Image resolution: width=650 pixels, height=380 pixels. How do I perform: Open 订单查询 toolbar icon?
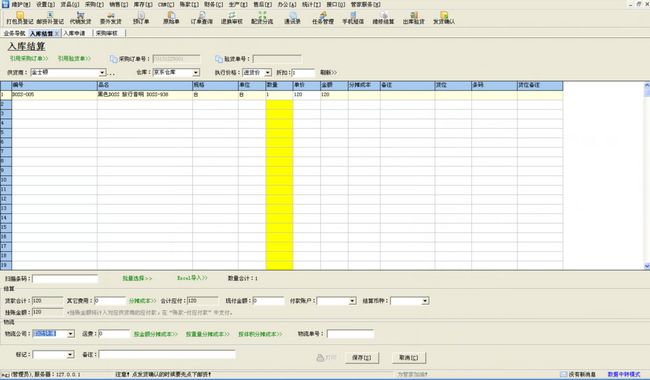201,18
